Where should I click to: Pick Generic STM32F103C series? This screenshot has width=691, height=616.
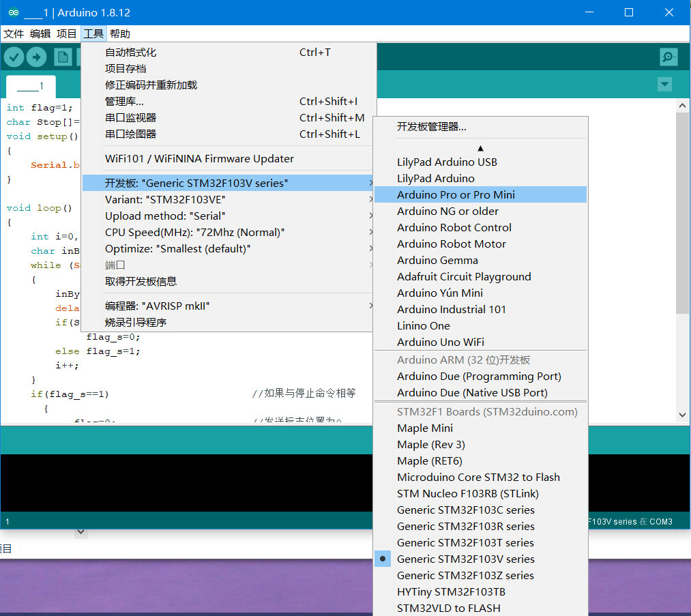[x=480, y=510]
